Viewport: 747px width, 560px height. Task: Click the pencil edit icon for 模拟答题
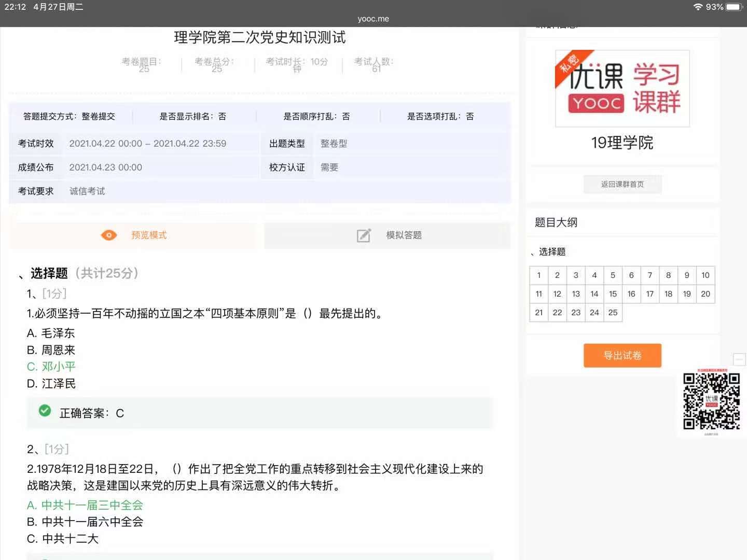364,235
